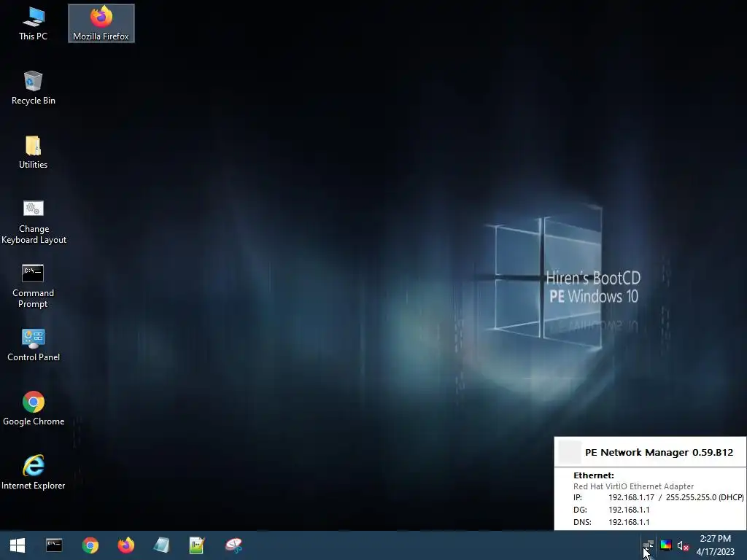Select the Internet Explorer desktop shortcut

click(x=34, y=472)
